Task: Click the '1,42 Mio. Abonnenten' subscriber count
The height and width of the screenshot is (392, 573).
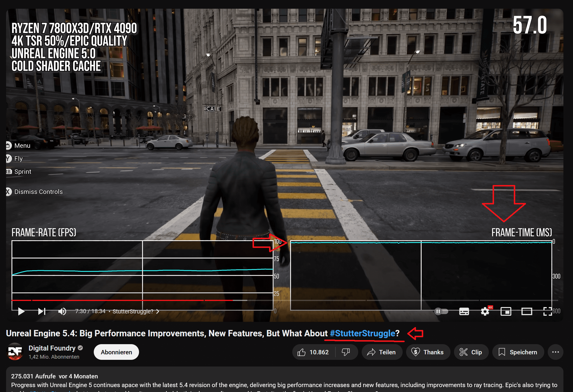Action: [54, 357]
